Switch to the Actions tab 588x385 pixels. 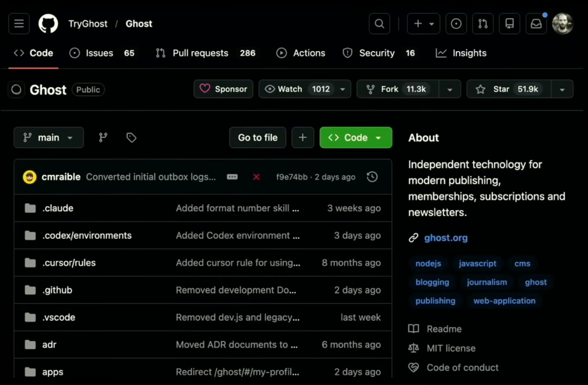[301, 53]
